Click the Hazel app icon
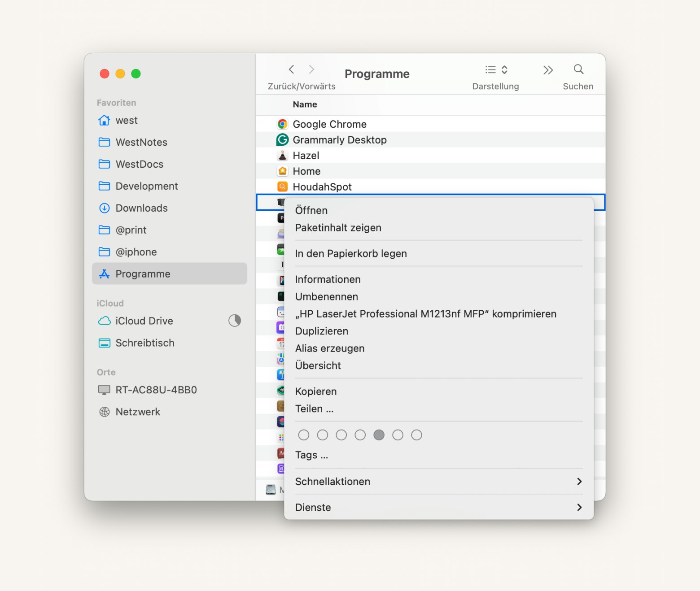Image resolution: width=700 pixels, height=591 pixels. [x=282, y=156]
